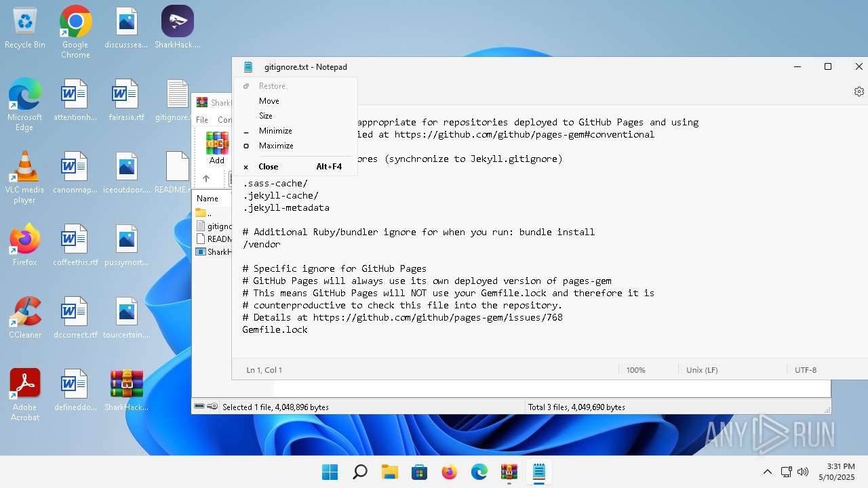Choose Minimize in the window system menu
Screen dimensions: 868x488
coord(275,131)
